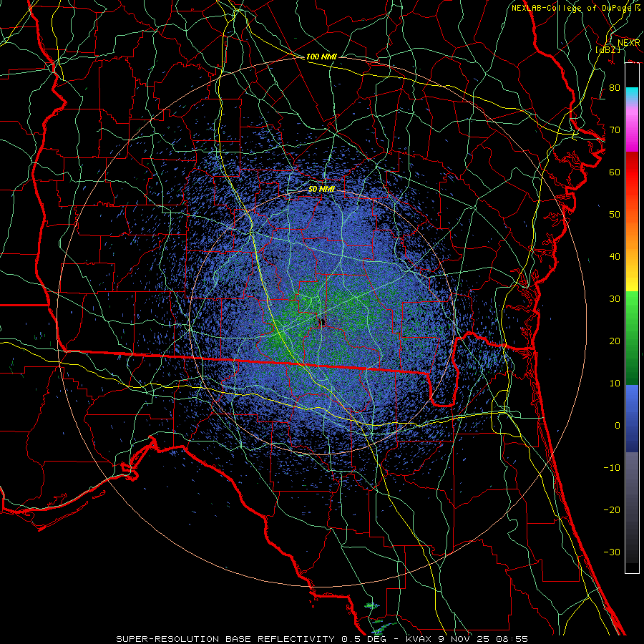Click the "SUPER-RESOLUTION BASE REFLECTIVITY" caption text
The width and height of the screenshot is (644, 644).
click(225, 639)
